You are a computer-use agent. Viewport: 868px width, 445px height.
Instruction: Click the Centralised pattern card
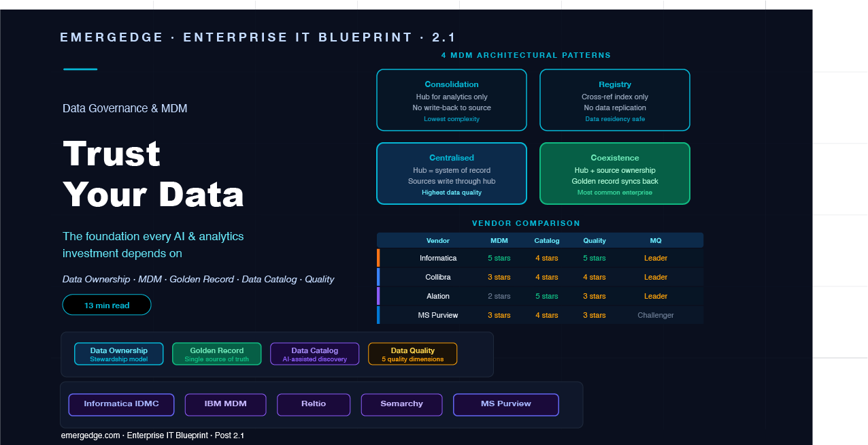pyautogui.click(x=452, y=174)
